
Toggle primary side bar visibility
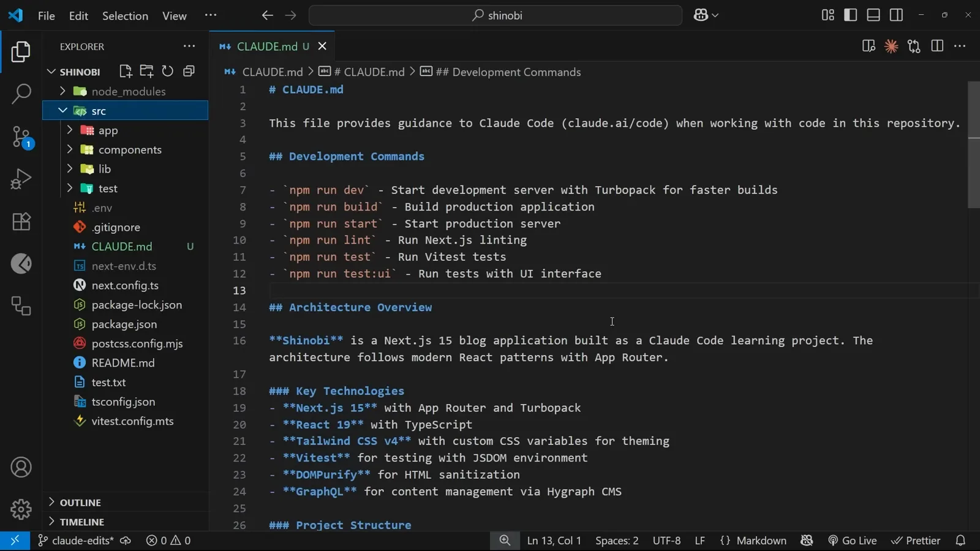coord(850,15)
